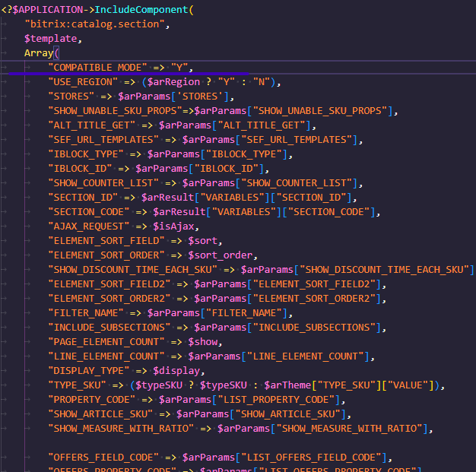
Task: Click the "SHOW_ARTICLE_SKU" key
Action: pos(100,414)
